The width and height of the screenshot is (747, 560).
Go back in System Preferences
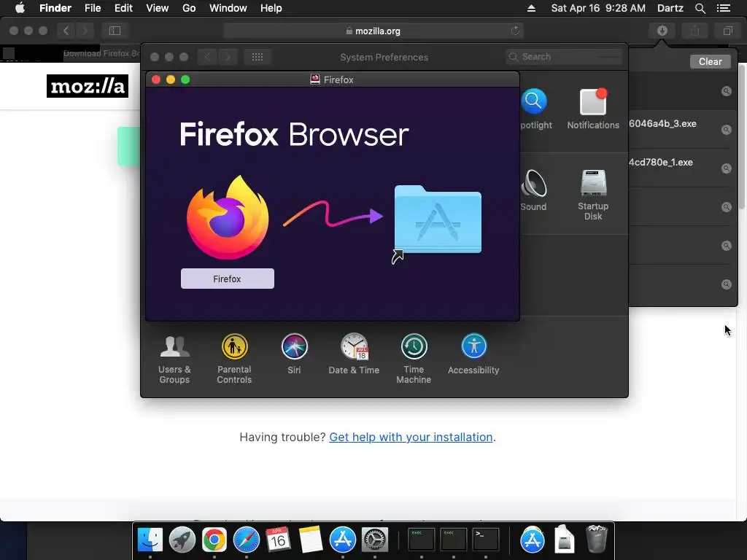point(208,57)
